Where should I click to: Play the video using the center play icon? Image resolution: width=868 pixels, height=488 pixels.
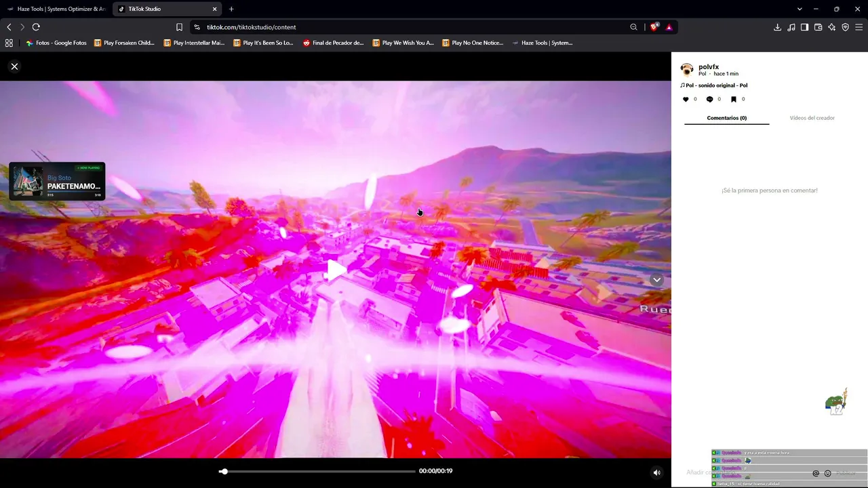[x=336, y=270]
